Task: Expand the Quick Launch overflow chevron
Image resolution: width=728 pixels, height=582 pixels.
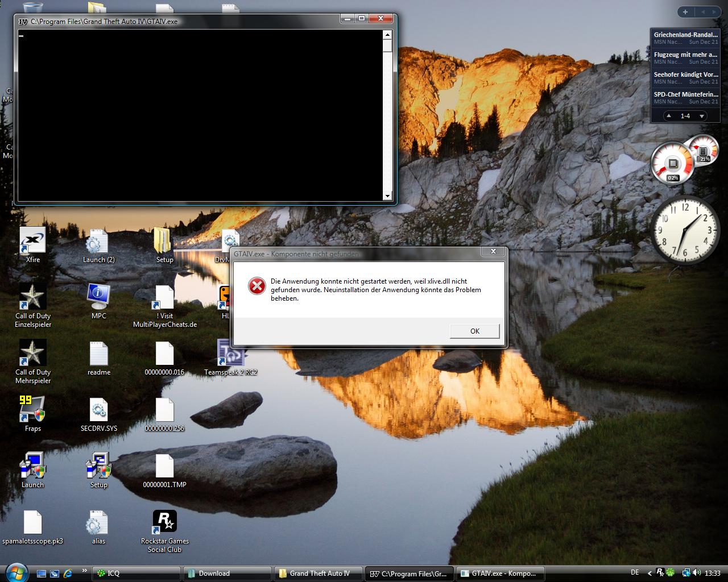Action: tap(85, 571)
